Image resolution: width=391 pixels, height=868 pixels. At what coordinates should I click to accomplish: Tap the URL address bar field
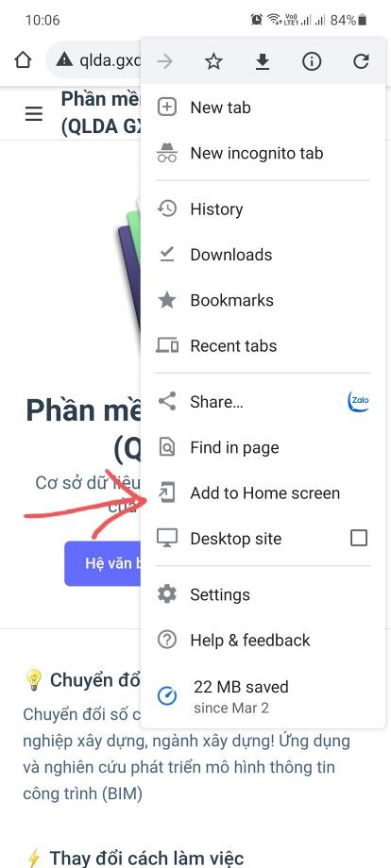click(x=94, y=59)
